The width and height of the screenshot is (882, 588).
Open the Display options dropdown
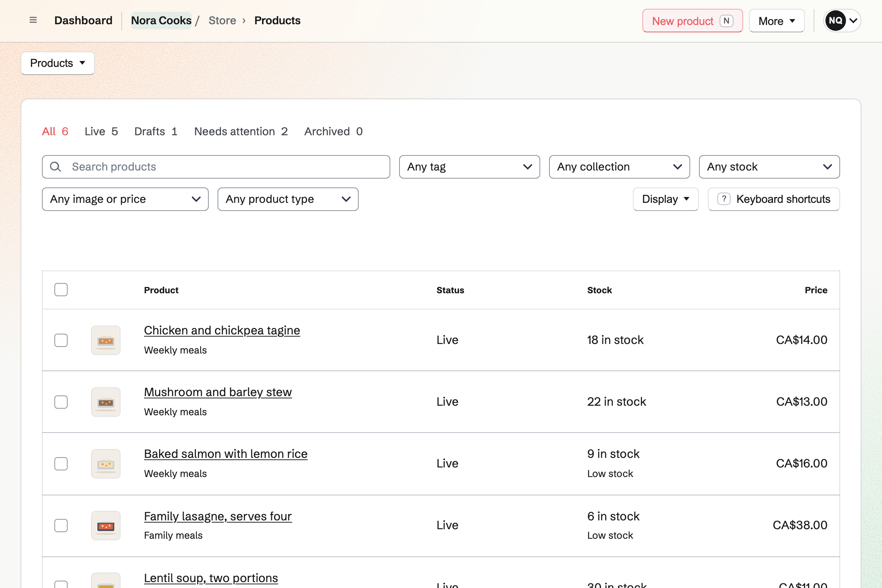(x=666, y=199)
